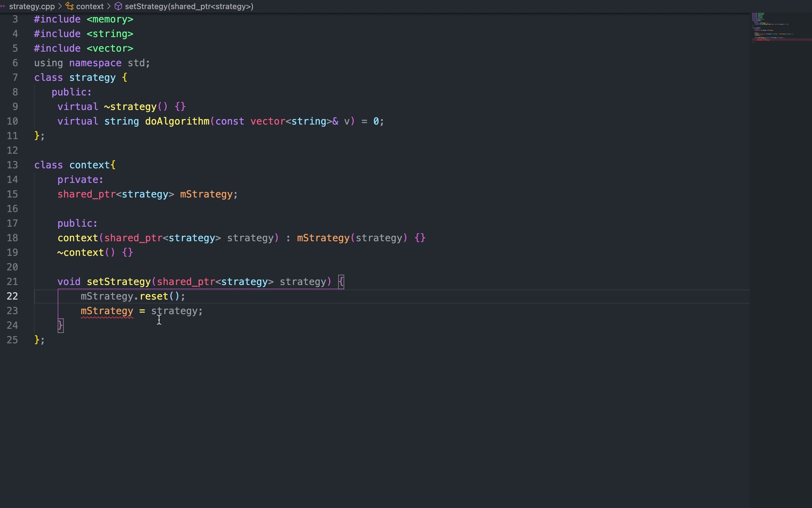This screenshot has width=812, height=508.
Task: Click the C++ file icon in breadcrumbs
Action: 3,6
